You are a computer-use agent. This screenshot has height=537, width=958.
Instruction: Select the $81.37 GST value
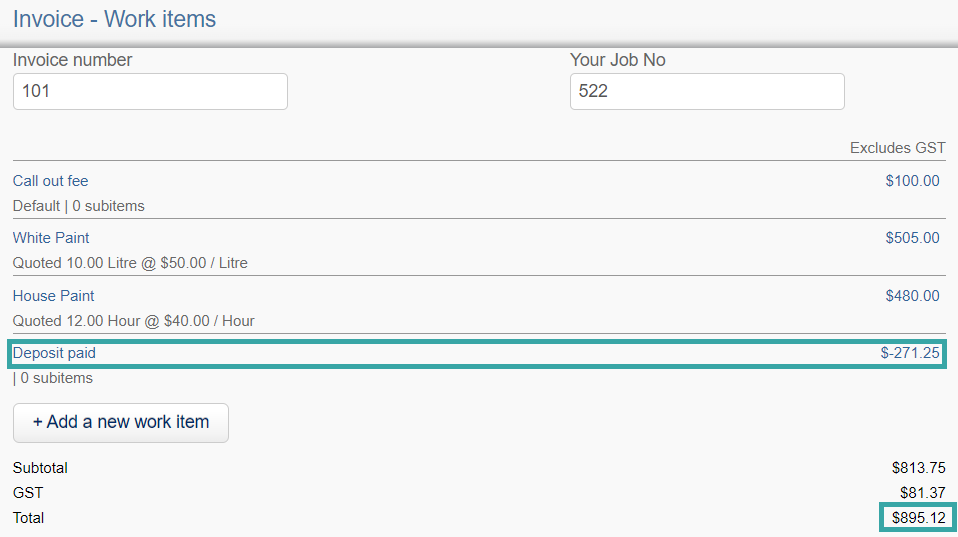click(923, 493)
